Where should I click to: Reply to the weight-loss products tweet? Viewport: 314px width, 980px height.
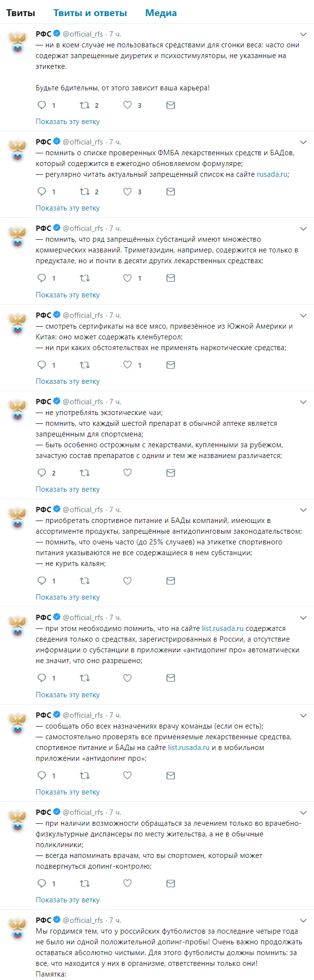point(42,105)
